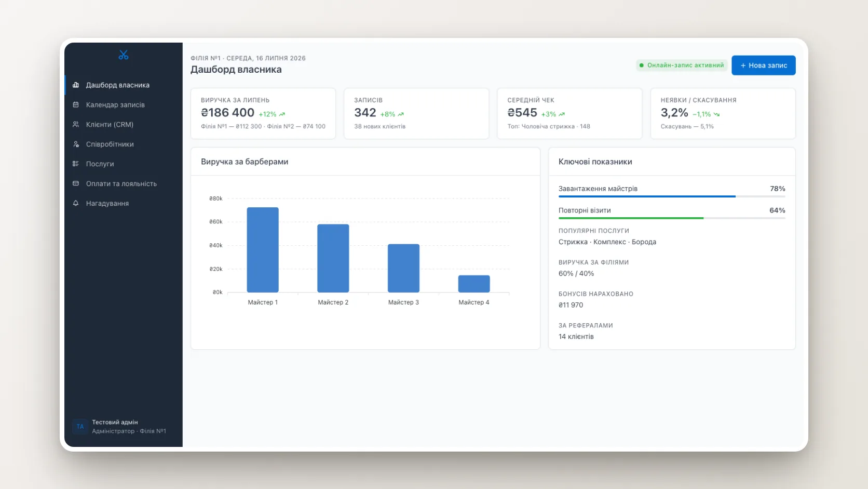The width and height of the screenshot is (868, 489).
Task: Select Послуги in the sidebar
Action: (x=124, y=164)
